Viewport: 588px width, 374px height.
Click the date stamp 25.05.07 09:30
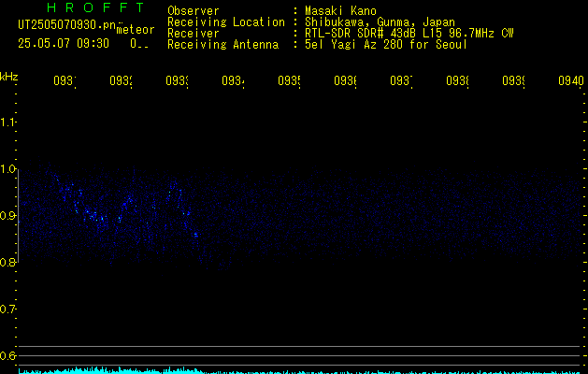pyautogui.click(x=64, y=44)
